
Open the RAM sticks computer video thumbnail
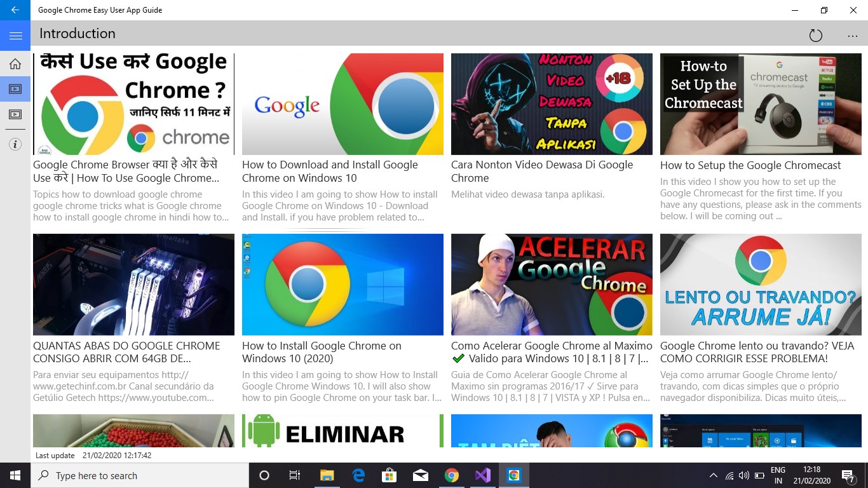tap(133, 285)
